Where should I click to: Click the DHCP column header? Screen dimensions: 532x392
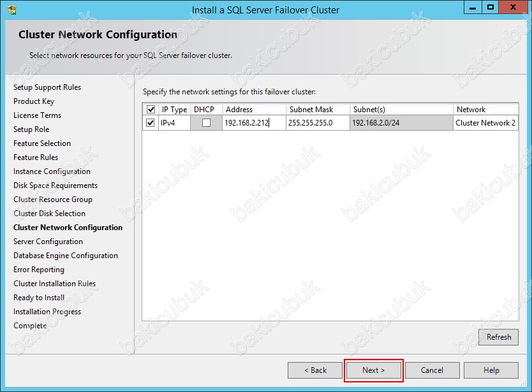(x=206, y=110)
